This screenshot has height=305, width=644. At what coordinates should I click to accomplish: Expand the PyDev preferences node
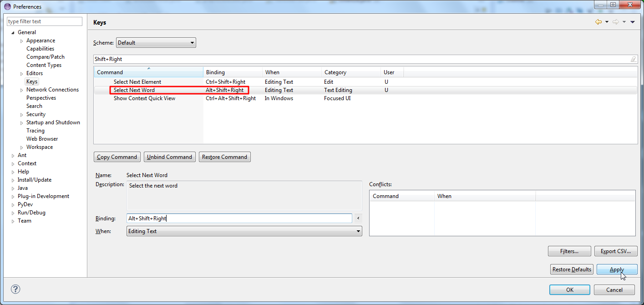13,204
